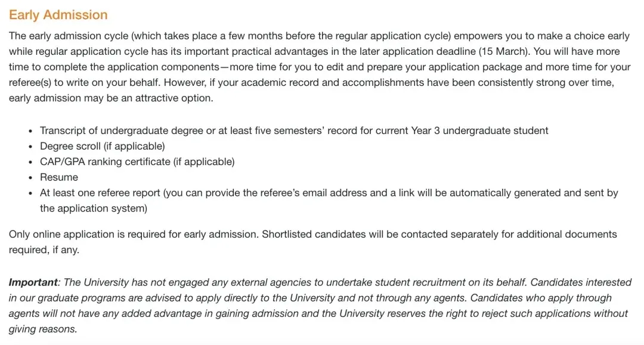The image size is (644, 345).
Task: Click the Degree scroll bullet item
Action: [x=102, y=146]
